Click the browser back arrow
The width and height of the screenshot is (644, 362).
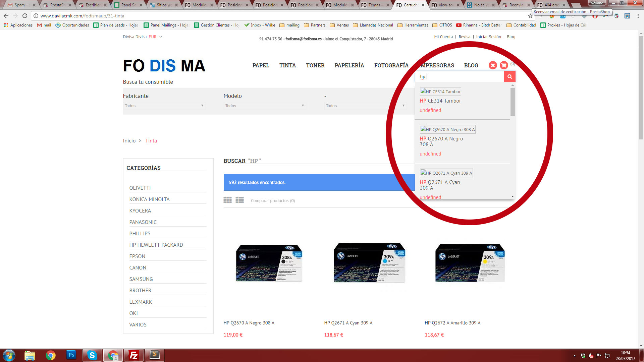[x=6, y=16]
